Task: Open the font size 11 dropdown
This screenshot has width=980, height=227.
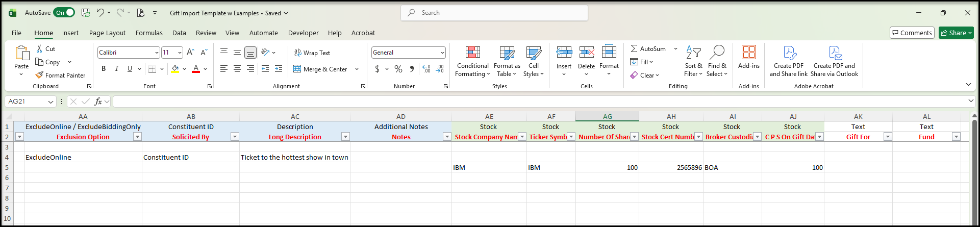Action: pos(180,53)
